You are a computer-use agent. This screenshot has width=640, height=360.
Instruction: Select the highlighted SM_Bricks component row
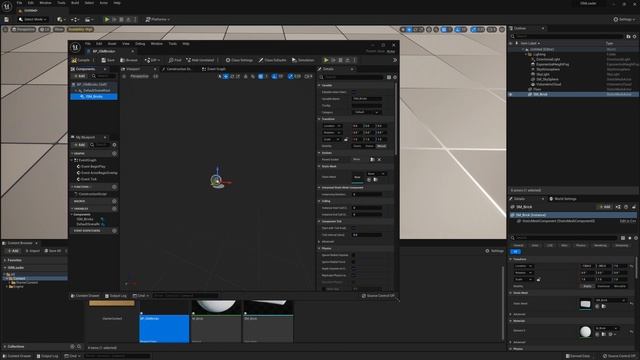tap(94, 97)
